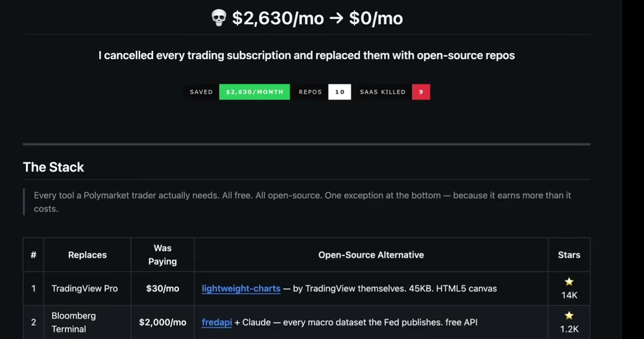Open the fredapi repo link

click(217, 322)
